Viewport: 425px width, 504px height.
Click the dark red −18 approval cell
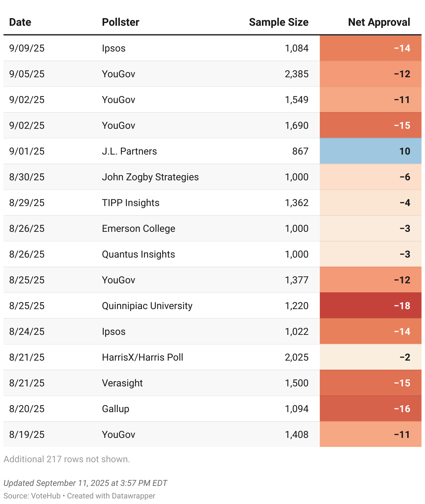click(x=370, y=306)
